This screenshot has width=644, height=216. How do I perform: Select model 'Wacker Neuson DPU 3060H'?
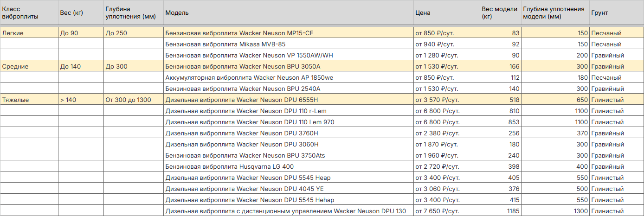pos(289,145)
